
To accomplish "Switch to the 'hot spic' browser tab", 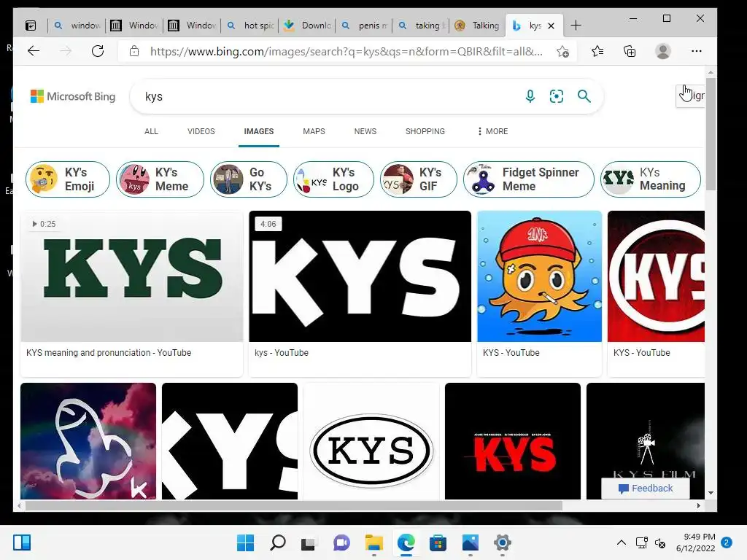I will (249, 26).
